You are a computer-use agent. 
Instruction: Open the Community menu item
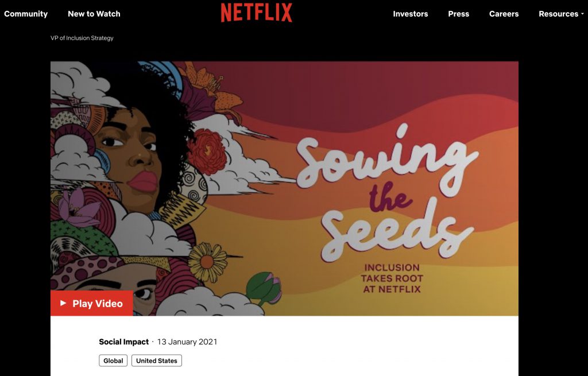(26, 14)
